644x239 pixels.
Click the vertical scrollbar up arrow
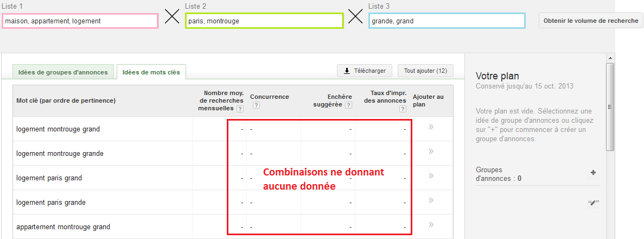click(x=610, y=58)
